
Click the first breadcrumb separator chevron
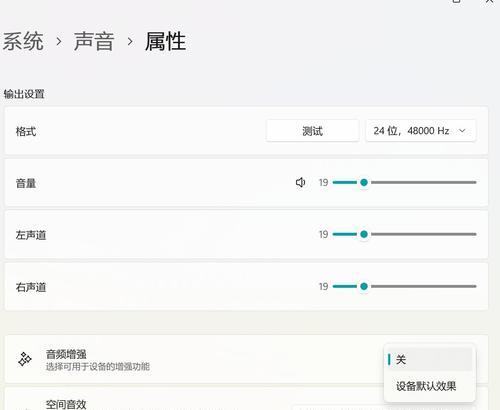point(59,41)
